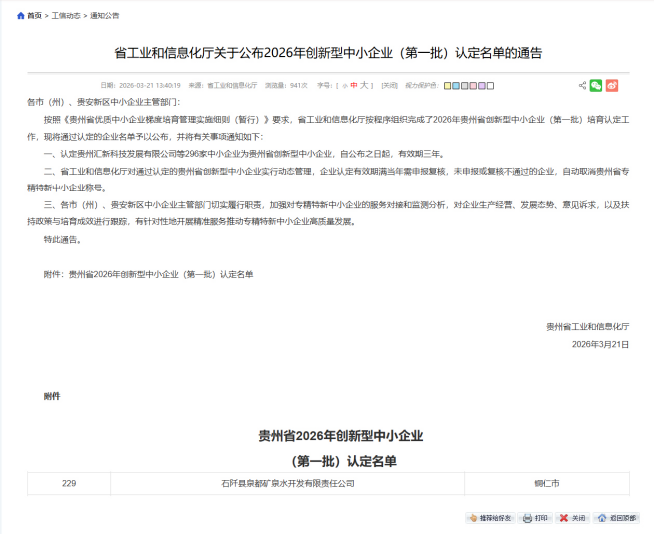
Task: Select the first eye-protection color swatch
Action: pyautogui.click(x=448, y=86)
